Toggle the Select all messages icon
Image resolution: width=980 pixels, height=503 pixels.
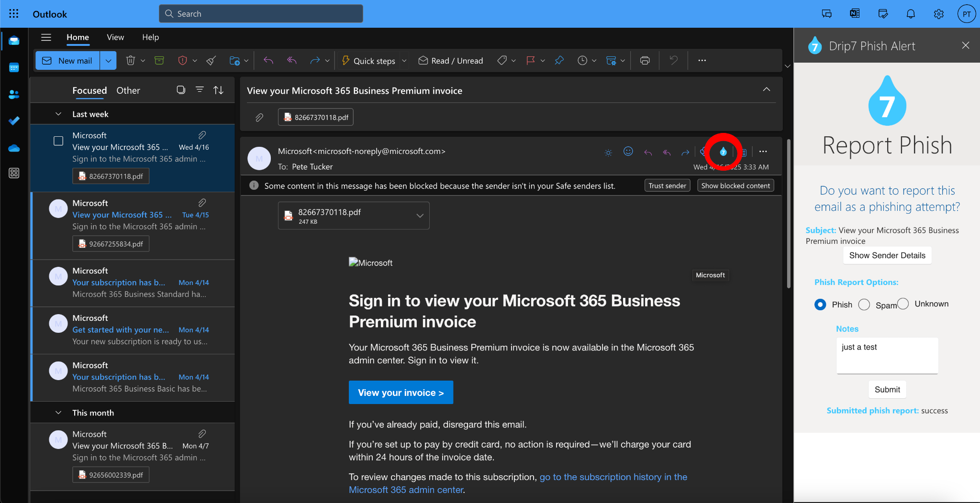click(x=181, y=90)
